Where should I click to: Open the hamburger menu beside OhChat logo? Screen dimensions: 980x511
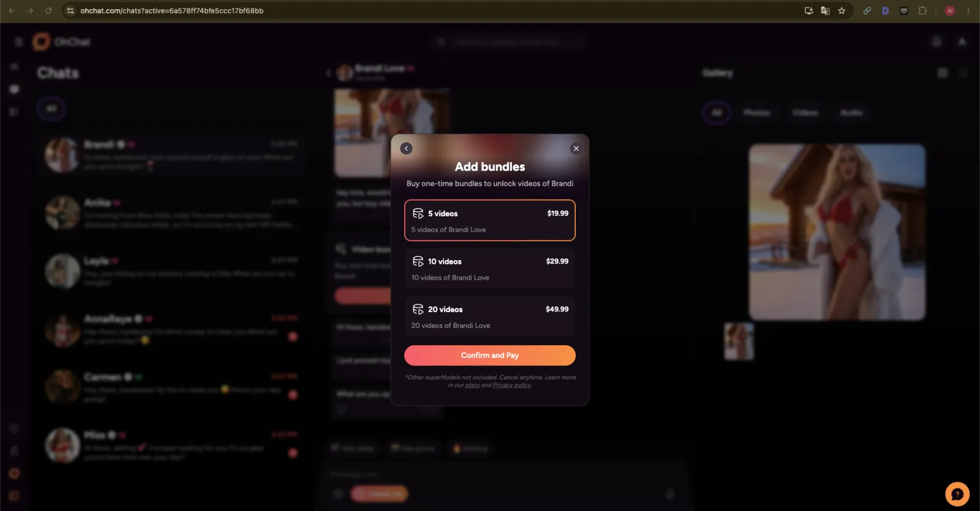[18, 42]
